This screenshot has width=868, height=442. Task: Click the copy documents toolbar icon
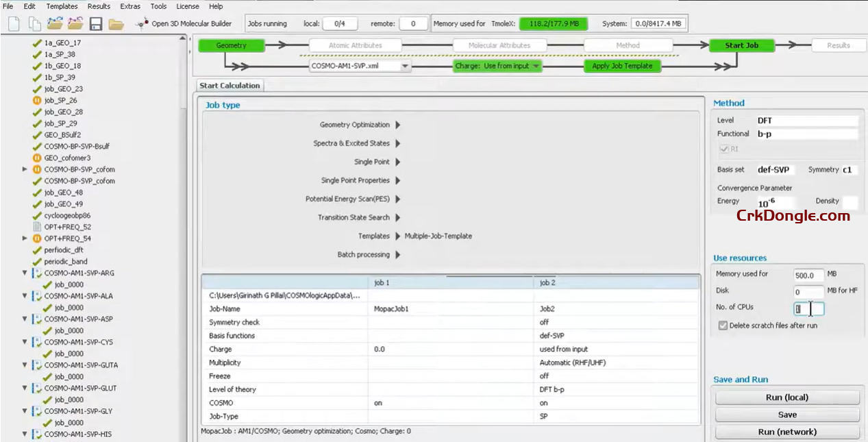click(34, 24)
